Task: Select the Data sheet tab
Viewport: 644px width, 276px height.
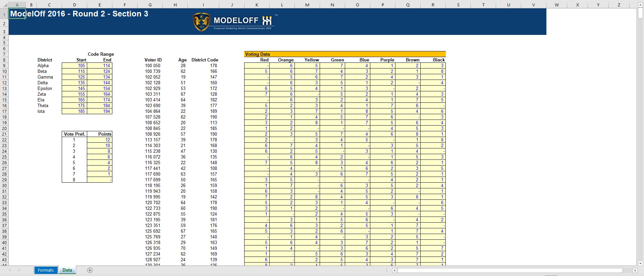Action: 67,270
